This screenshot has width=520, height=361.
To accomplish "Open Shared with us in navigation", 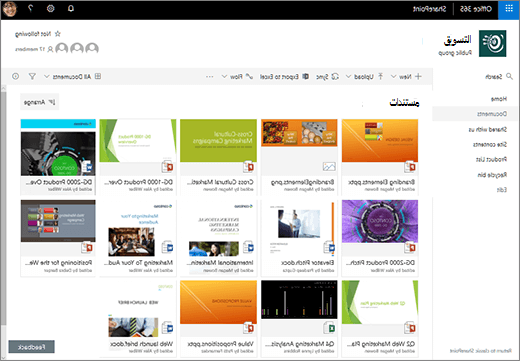I will [488, 129].
